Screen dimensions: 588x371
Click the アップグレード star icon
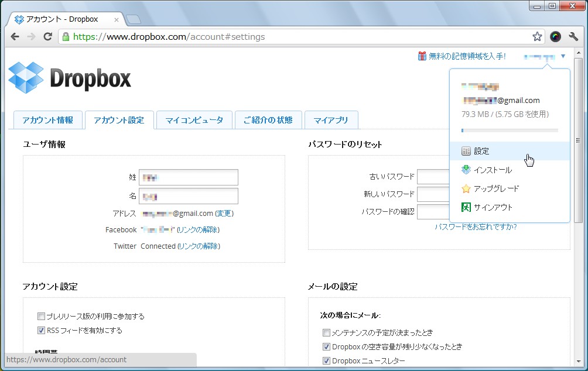coord(466,188)
